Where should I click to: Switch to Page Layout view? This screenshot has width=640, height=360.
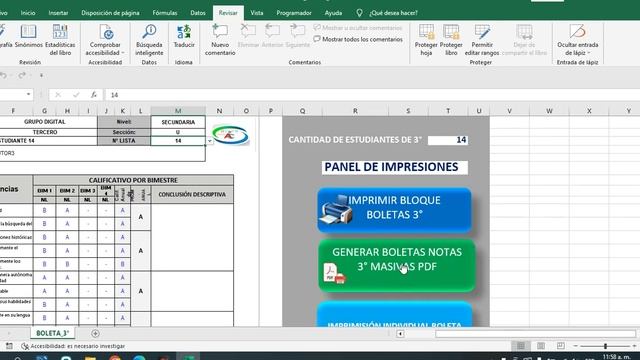coord(541,346)
